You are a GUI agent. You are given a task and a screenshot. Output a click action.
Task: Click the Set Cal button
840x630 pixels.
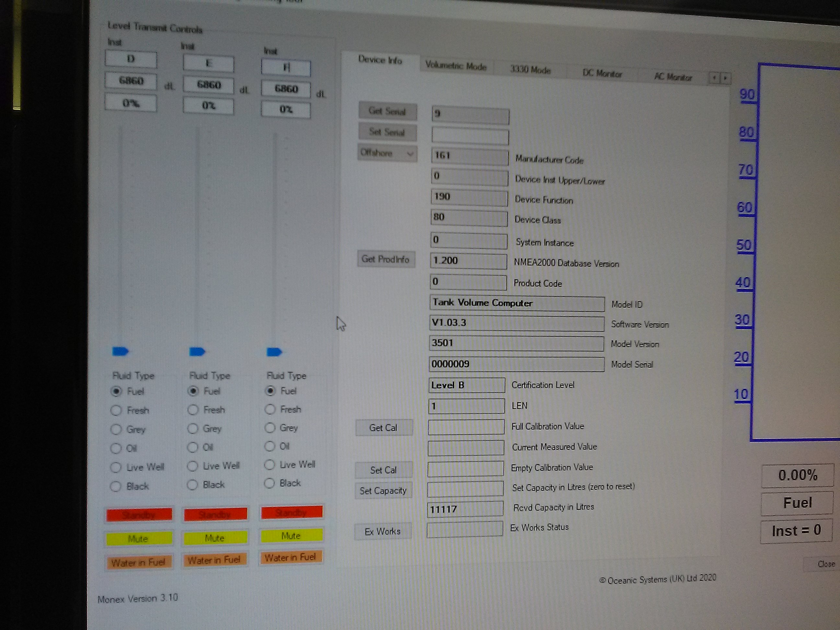pos(383,470)
